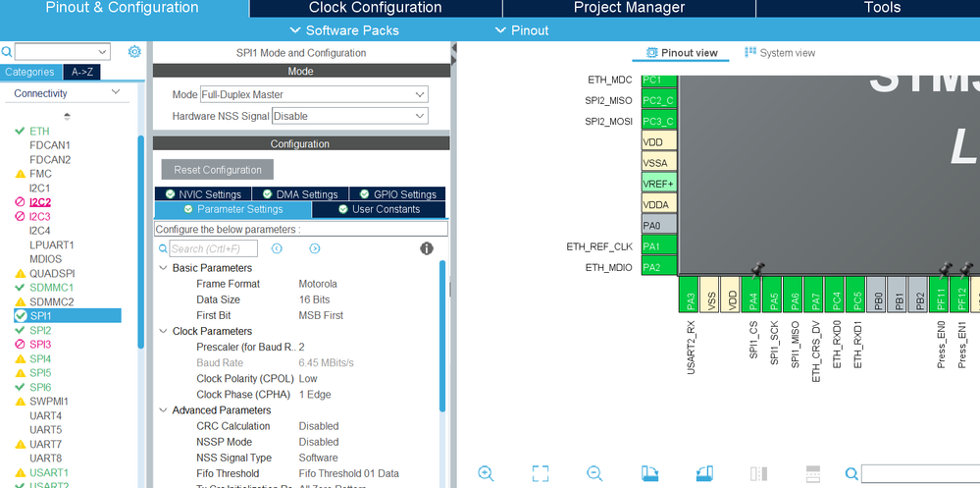
Task: Click the pushpin on pin PF11
Action: coord(946,270)
